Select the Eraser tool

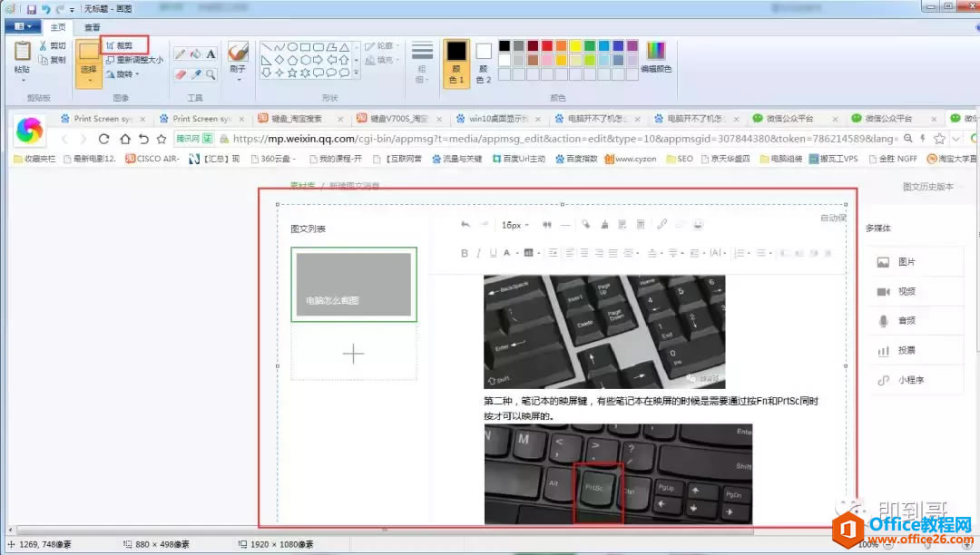tap(180, 74)
